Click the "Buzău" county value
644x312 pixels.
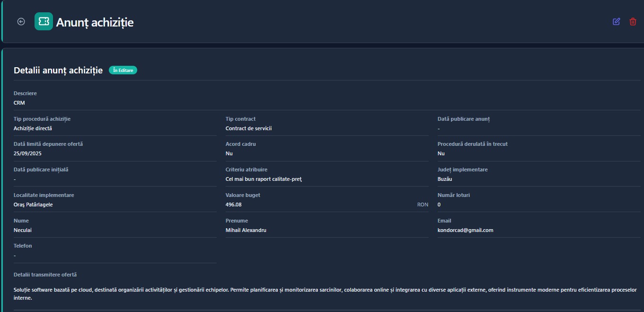point(445,179)
